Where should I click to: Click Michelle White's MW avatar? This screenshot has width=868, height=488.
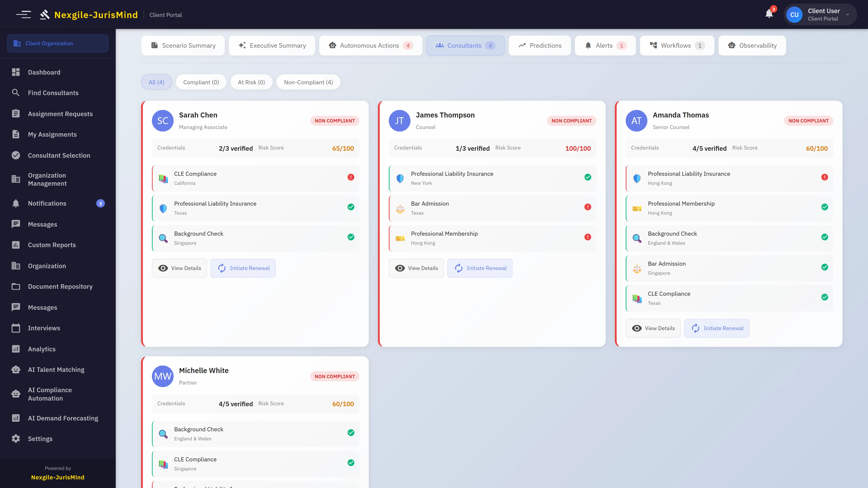[163, 376]
